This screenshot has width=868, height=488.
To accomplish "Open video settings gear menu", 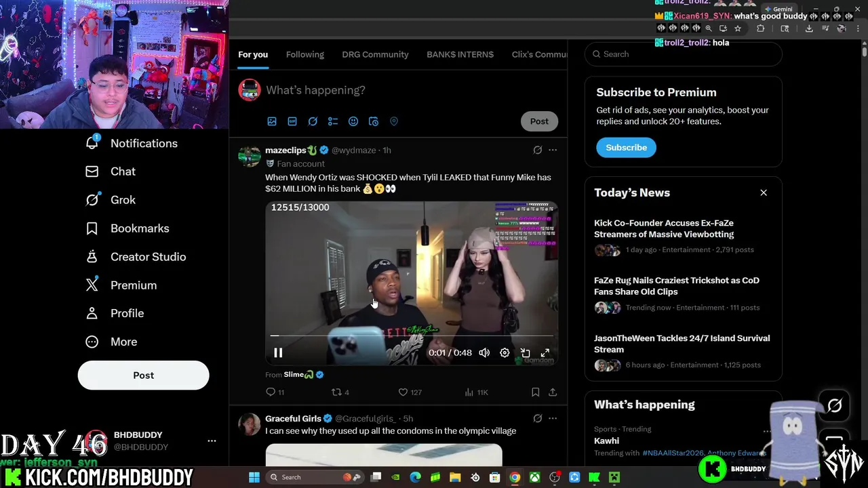I will (x=505, y=352).
